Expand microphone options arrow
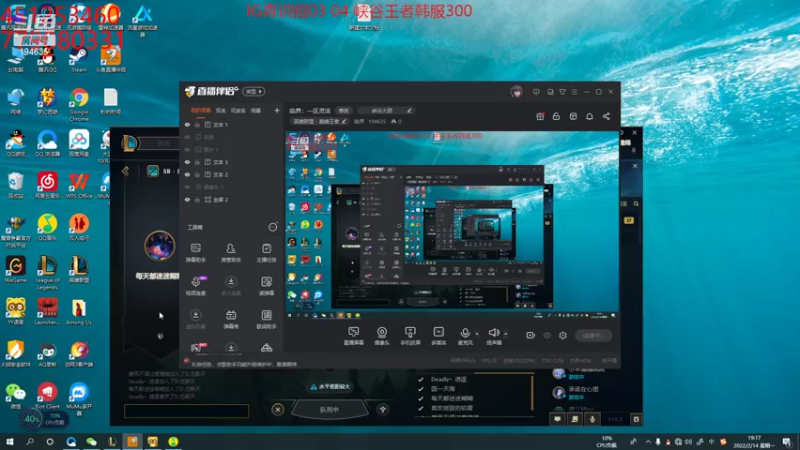The height and width of the screenshot is (450, 800). click(477, 334)
